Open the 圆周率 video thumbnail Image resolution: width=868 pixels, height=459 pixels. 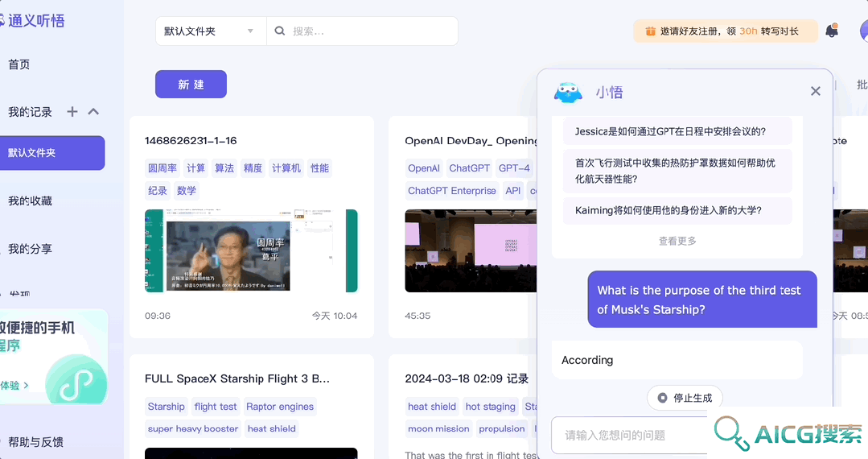(251, 250)
